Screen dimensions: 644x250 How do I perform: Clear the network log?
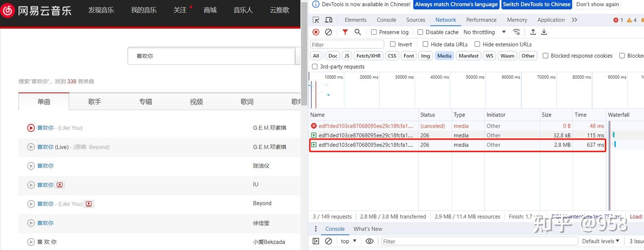(328, 32)
